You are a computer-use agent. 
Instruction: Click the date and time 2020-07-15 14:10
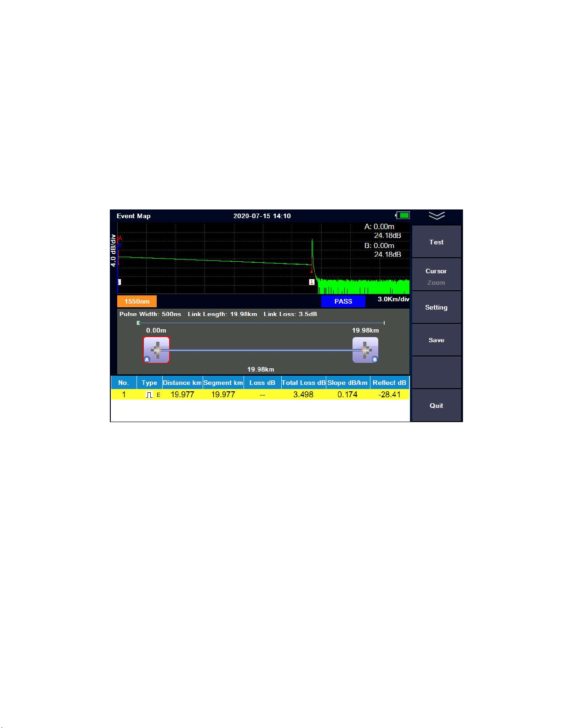coord(262,216)
